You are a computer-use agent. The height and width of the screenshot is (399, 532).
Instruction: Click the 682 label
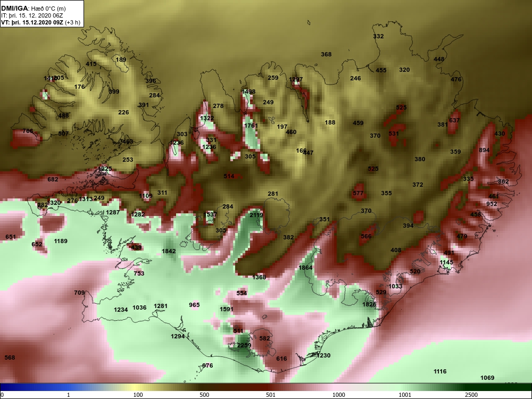pyautogui.click(x=53, y=179)
